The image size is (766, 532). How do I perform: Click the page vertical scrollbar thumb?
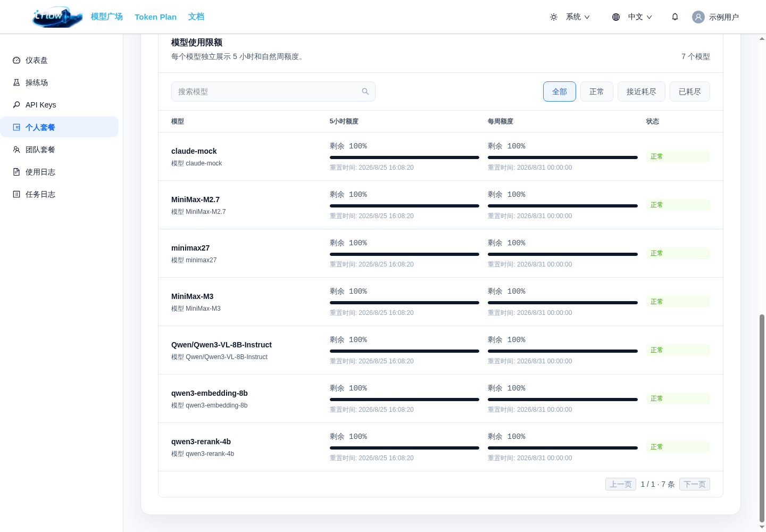pos(762,418)
